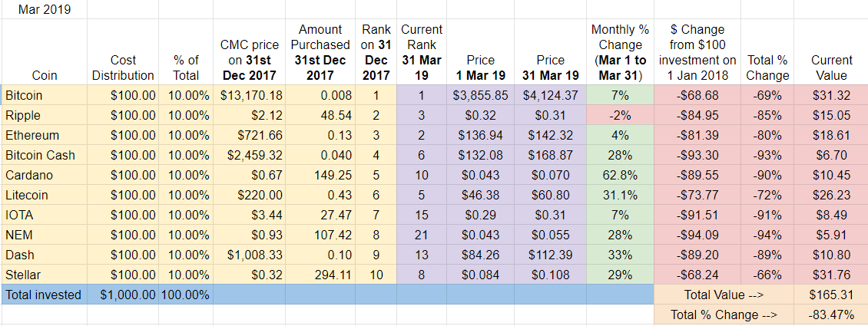
Task: Select Cardano's 149.25 amount purchased
Action: [320, 175]
